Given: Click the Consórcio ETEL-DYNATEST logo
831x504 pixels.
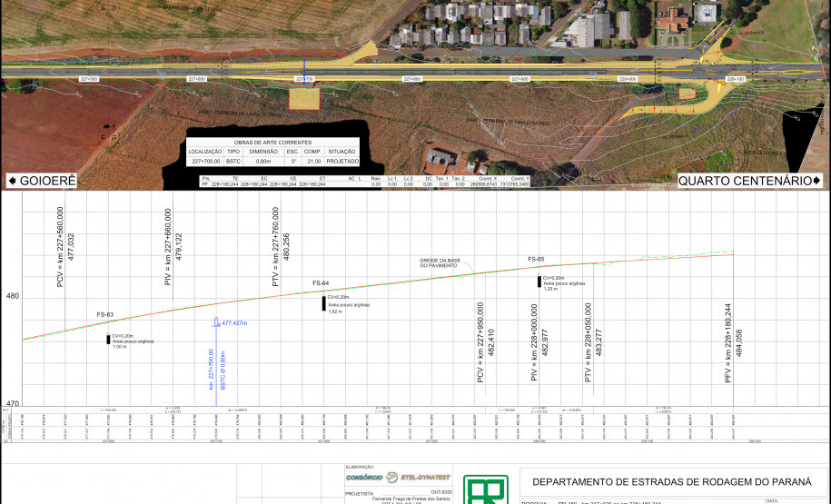Looking at the screenshot, I should [x=398, y=478].
